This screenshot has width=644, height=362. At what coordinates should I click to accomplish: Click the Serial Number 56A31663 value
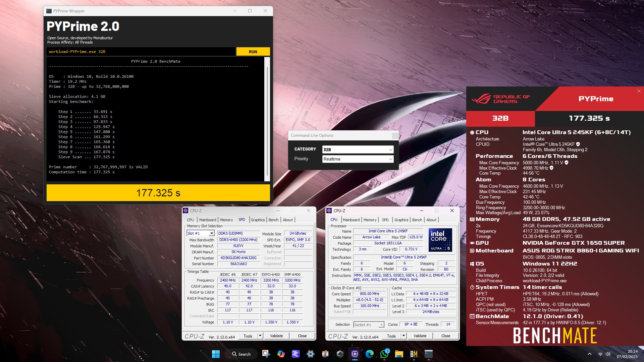click(238, 264)
